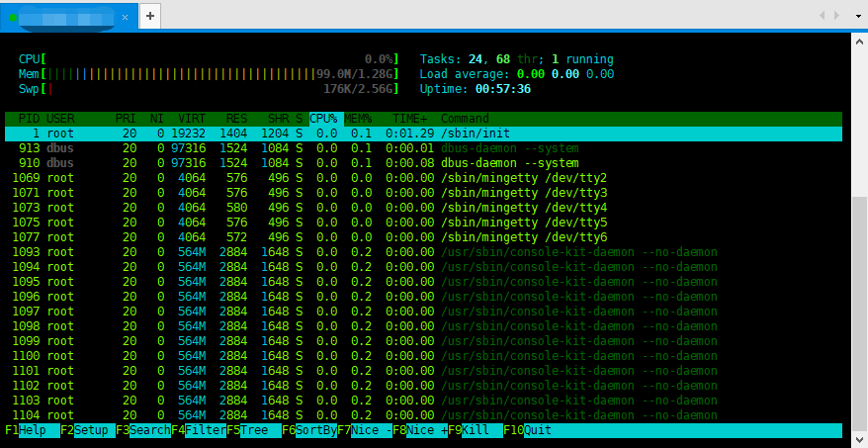
Task: Sort by the USER column header
Action: [60, 119]
